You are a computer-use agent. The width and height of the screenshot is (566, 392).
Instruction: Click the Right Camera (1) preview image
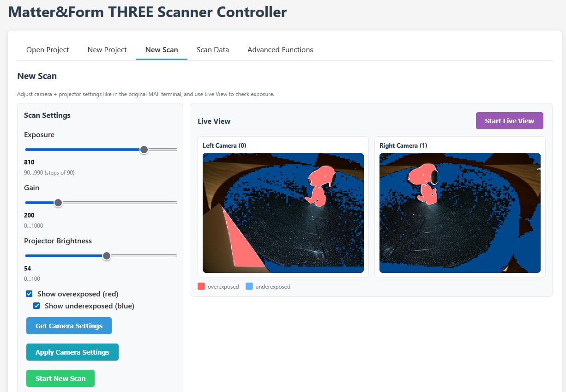tap(460, 213)
